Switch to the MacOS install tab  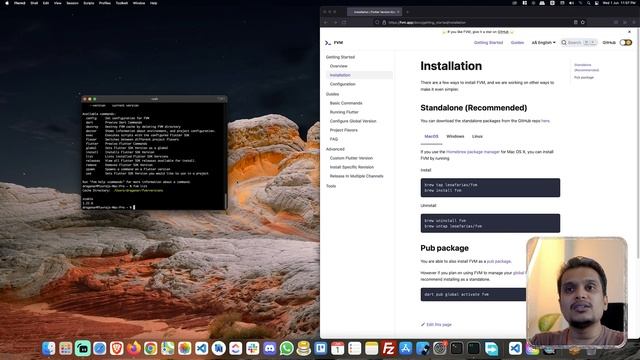431,136
